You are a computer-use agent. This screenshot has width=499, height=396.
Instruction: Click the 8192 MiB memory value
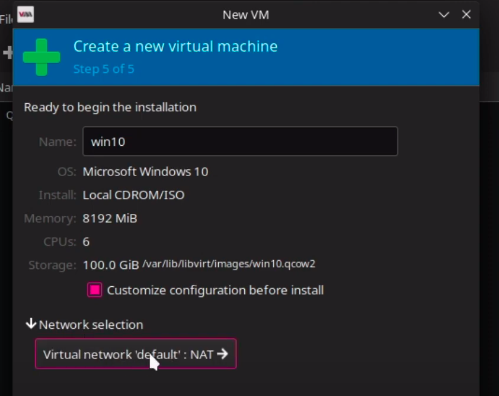[x=110, y=218]
